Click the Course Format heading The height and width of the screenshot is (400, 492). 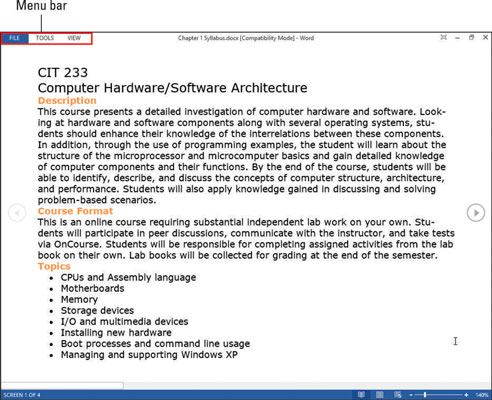click(x=75, y=211)
